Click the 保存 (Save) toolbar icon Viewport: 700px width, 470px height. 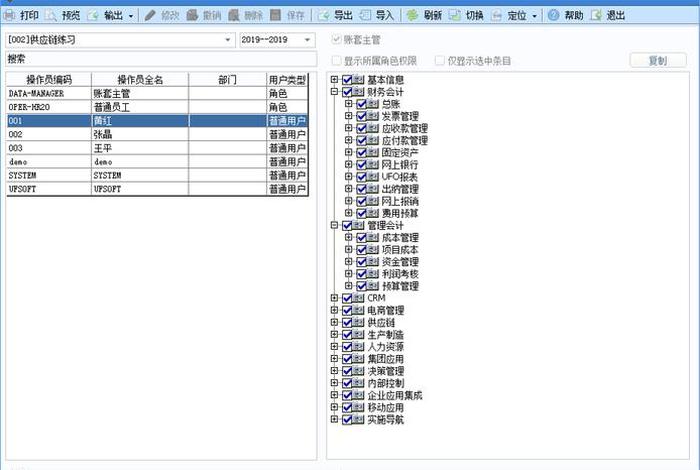(276, 16)
